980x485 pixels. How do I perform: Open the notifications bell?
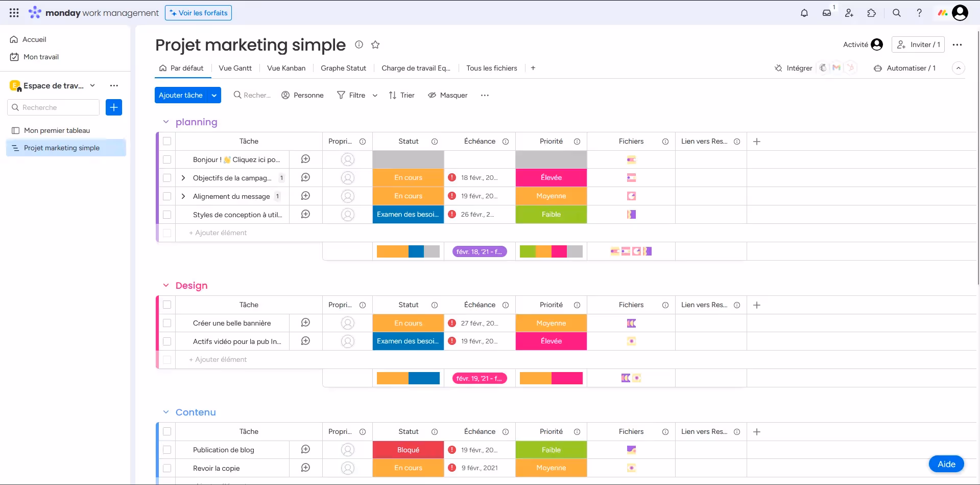coord(804,13)
